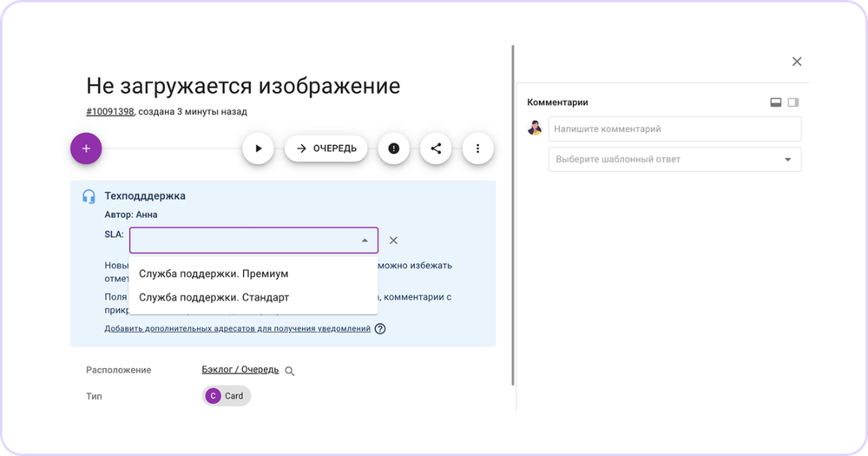The height and width of the screenshot is (456, 868).
Task: Open link to add notification recipients
Action: [238, 328]
